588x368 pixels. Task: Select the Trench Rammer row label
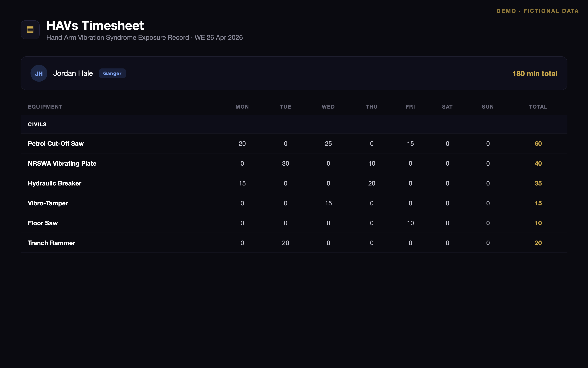[x=51, y=243]
